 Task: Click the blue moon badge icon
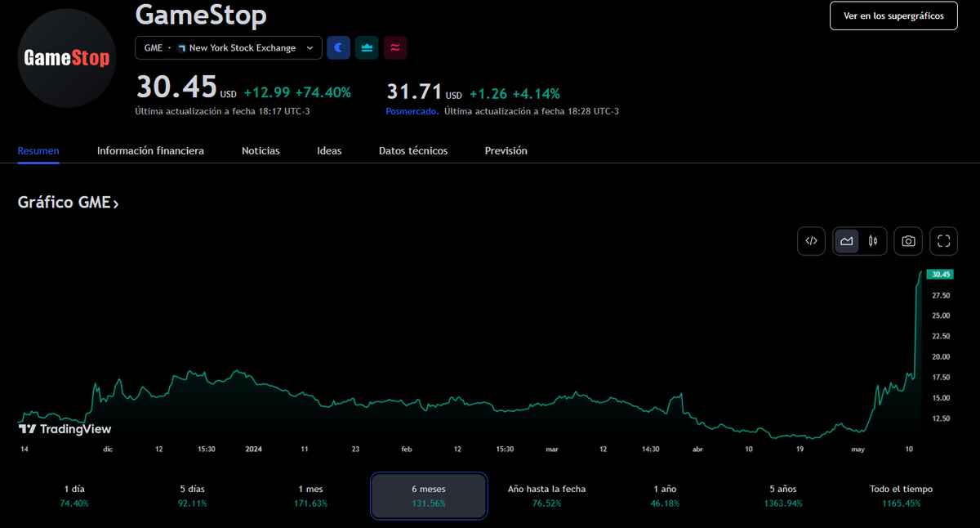(339, 48)
